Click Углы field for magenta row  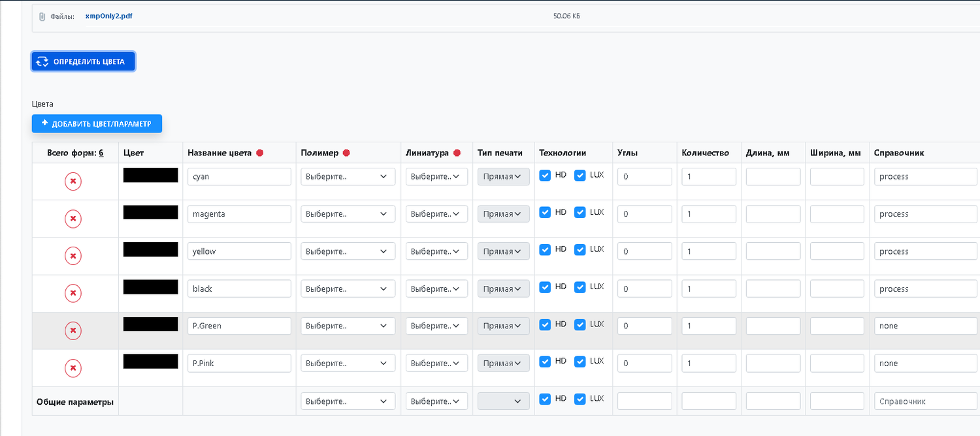pyautogui.click(x=645, y=214)
